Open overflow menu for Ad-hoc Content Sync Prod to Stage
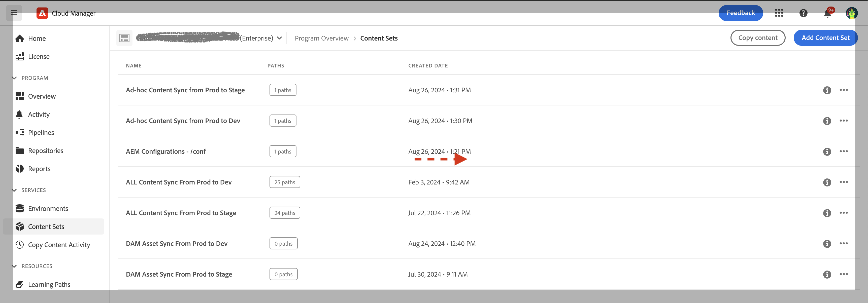868x303 pixels. pos(845,90)
